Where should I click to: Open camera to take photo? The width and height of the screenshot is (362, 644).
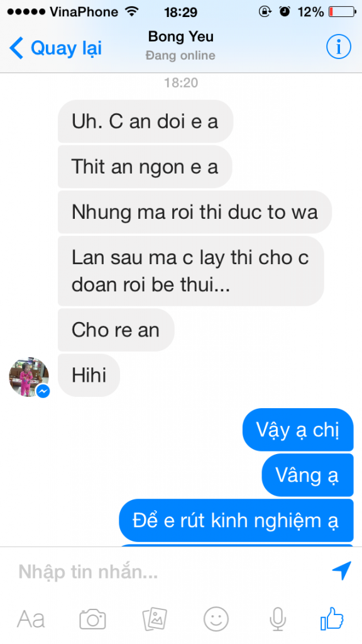(92, 619)
